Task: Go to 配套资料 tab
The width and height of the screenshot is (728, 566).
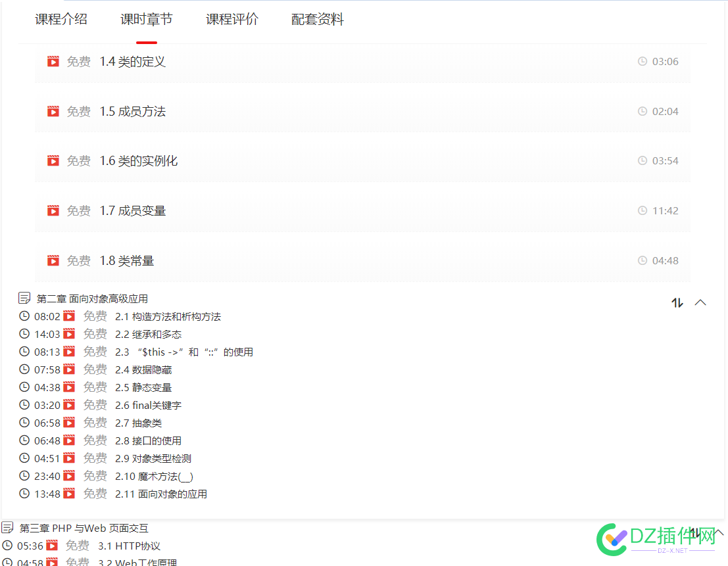Action: pyautogui.click(x=318, y=20)
